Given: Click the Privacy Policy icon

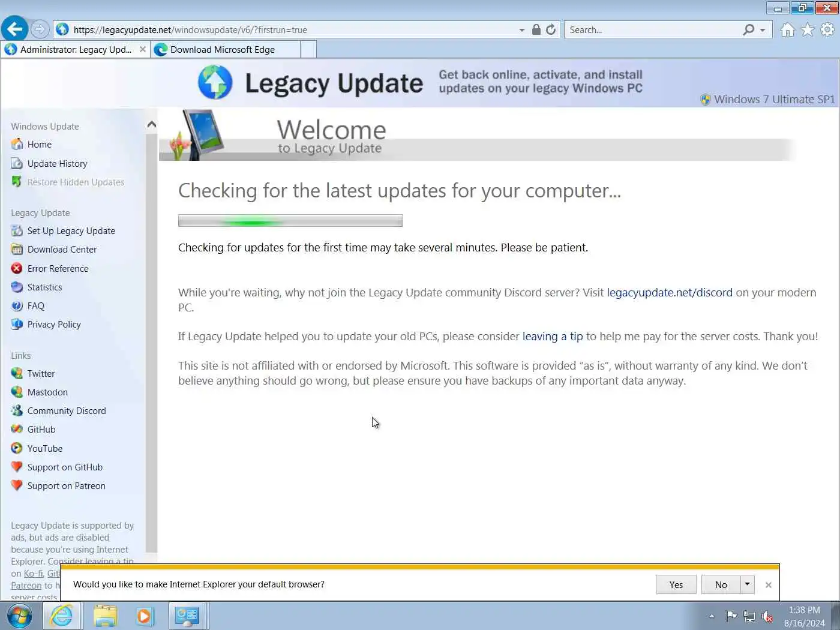Looking at the screenshot, I should [17, 324].
